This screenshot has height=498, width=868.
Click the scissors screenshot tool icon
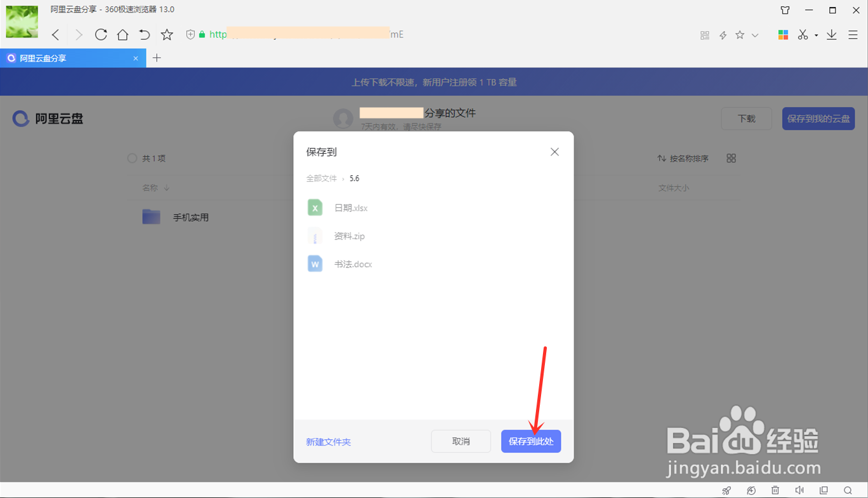coord(803,34)
